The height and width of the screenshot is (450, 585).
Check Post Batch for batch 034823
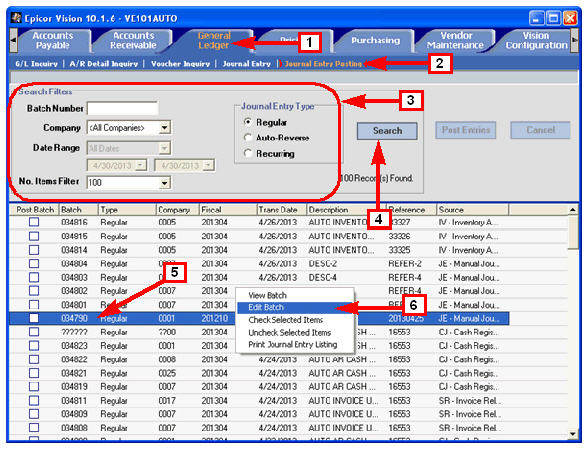[34, 346]
